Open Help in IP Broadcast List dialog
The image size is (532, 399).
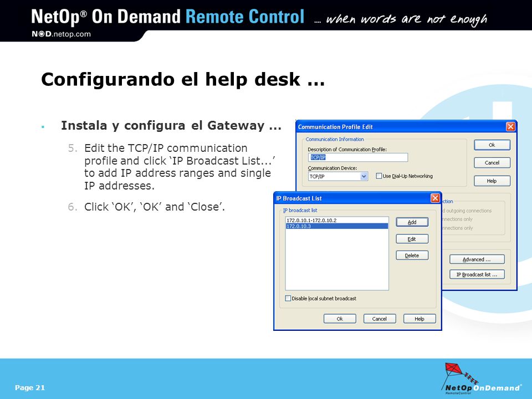(x=420, y=319)
